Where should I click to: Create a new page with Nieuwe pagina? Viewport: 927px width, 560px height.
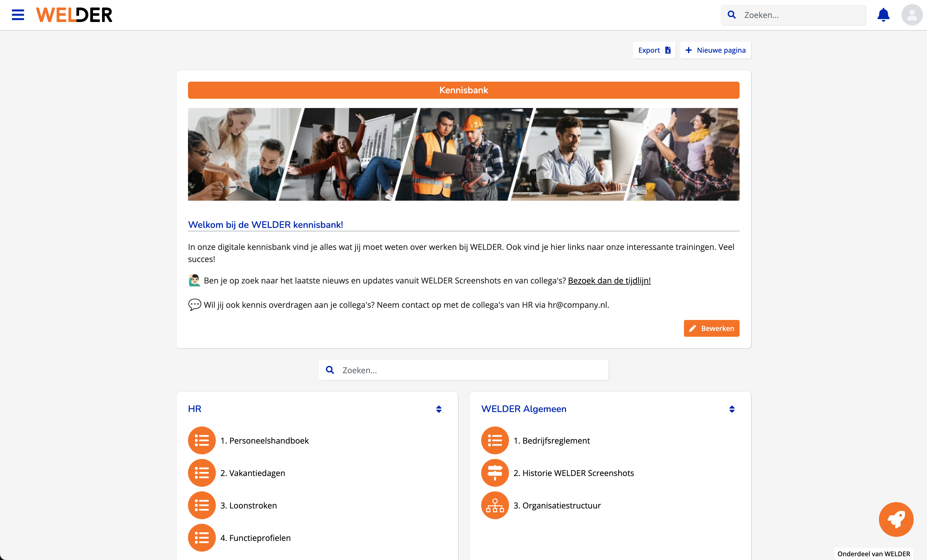click(715, 50)
